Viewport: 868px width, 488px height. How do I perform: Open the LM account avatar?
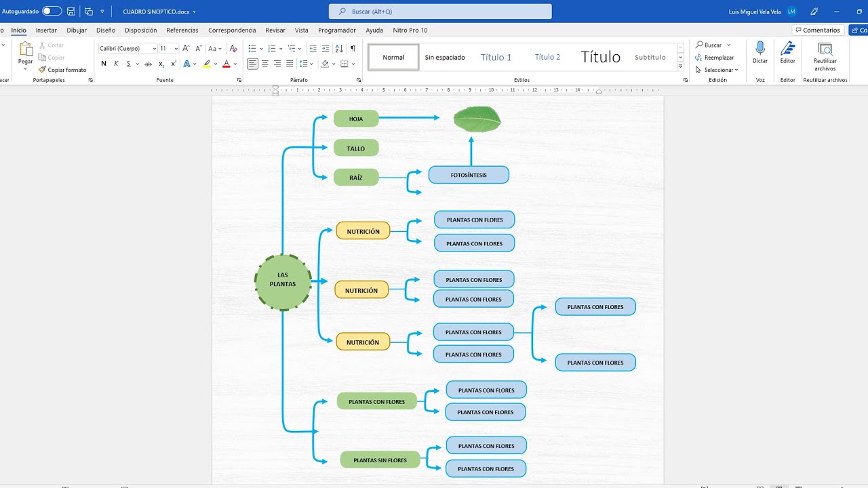point(791,12)
